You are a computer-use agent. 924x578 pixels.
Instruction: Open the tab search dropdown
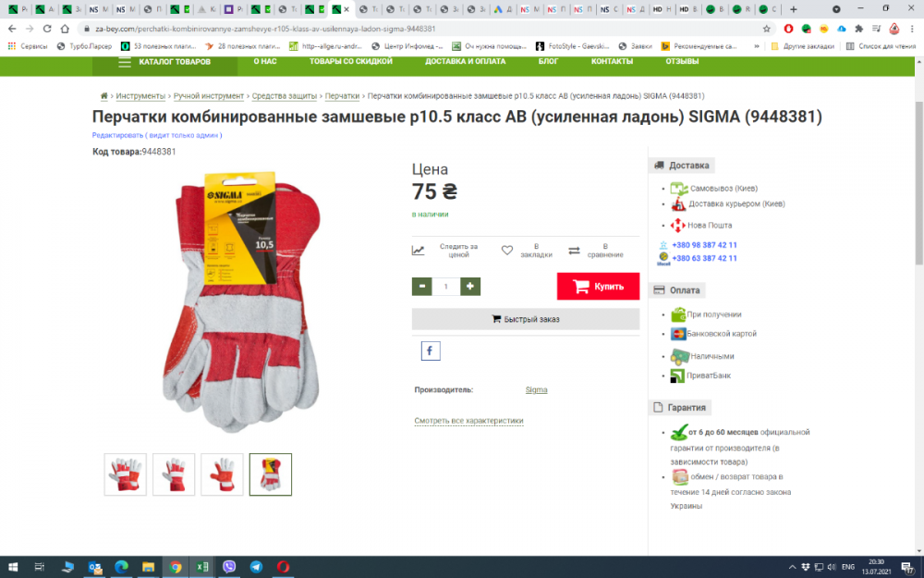click(x=836, y=9)
